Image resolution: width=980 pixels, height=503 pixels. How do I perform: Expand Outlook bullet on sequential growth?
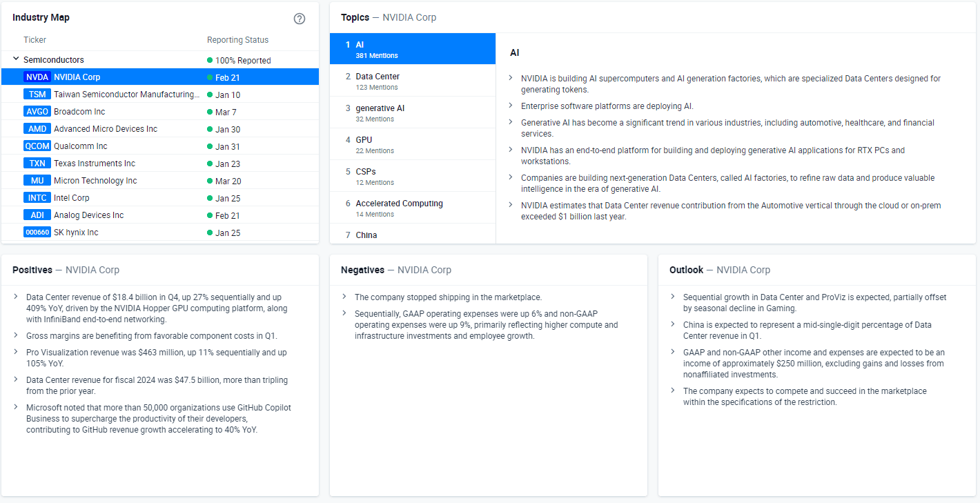click(673, 297)
